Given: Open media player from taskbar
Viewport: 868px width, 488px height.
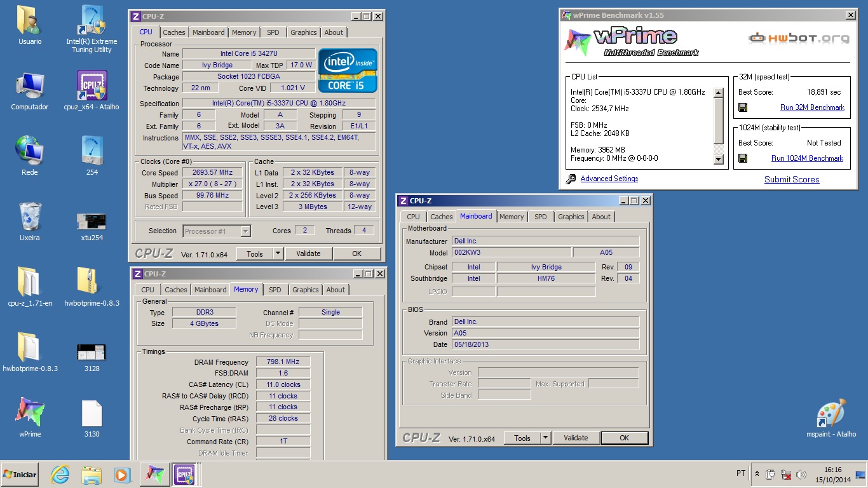Looking at the screenshot, I should pos(122,475).
